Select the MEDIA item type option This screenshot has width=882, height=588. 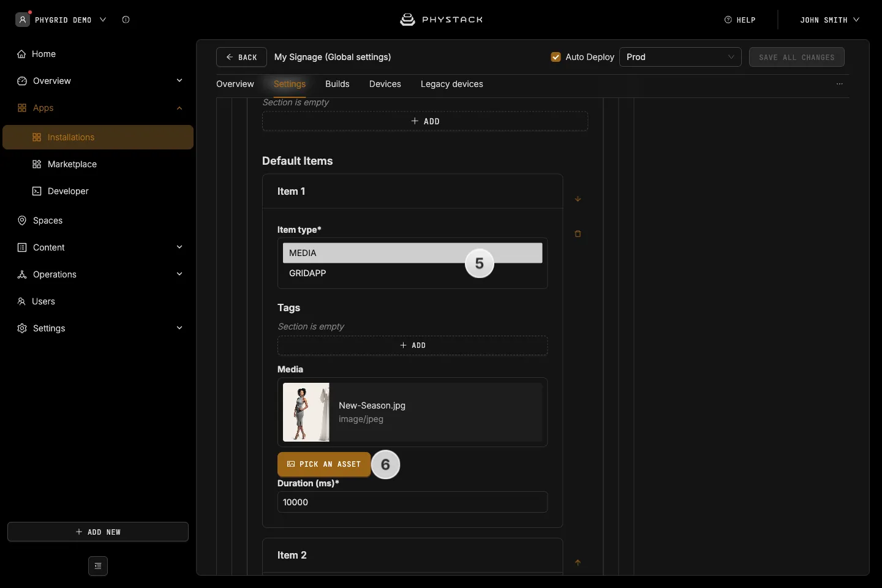coord(413,253)
